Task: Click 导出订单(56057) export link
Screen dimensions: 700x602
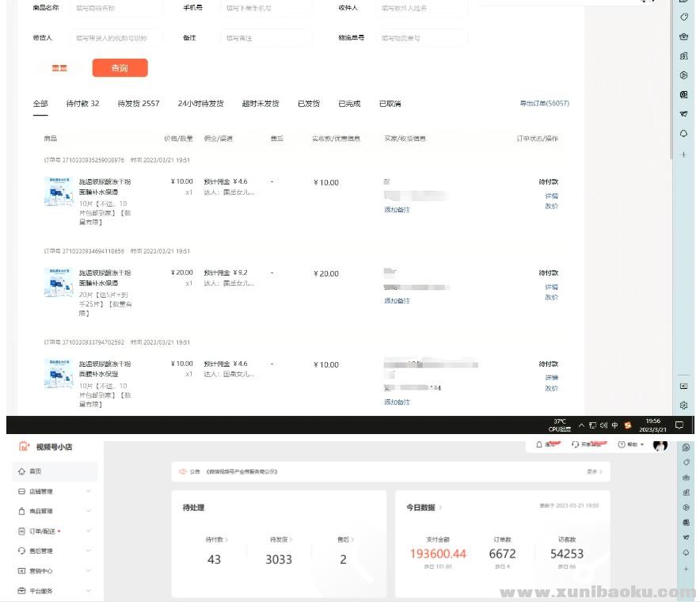Action: click(544, 104)
